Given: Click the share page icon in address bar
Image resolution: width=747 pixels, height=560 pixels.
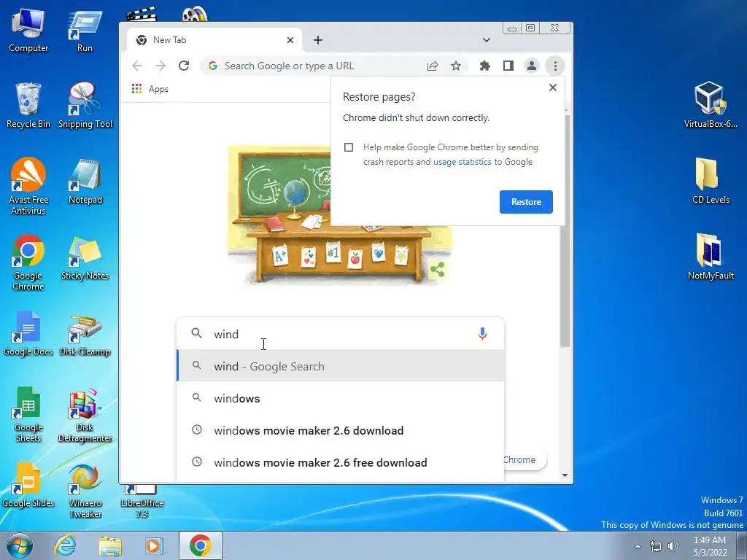Looking at the screenshot, I should pos(433,66).
